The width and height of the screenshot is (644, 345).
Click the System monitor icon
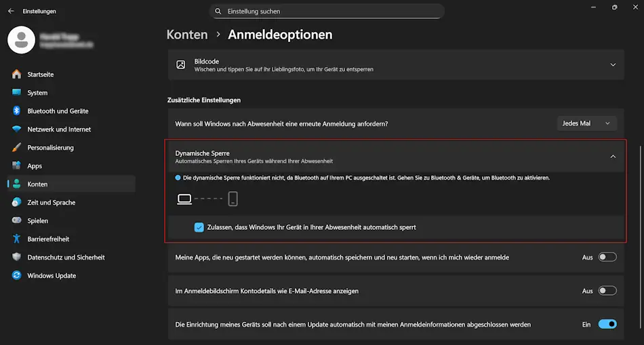(x=16, y=92)
